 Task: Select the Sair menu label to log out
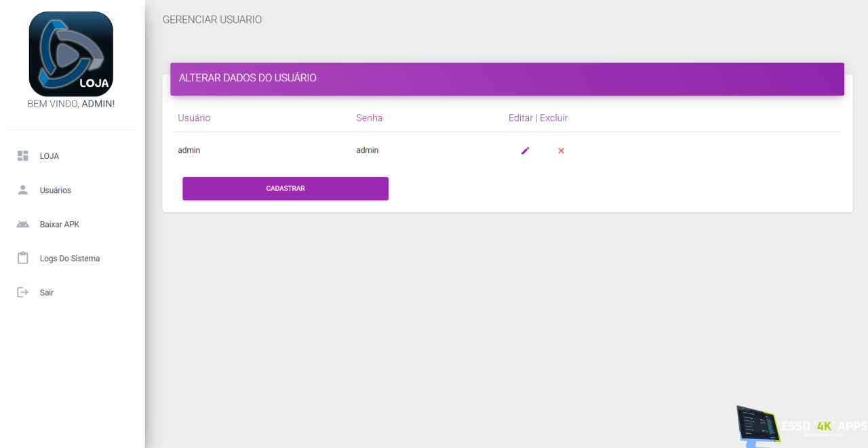(47, 293)
